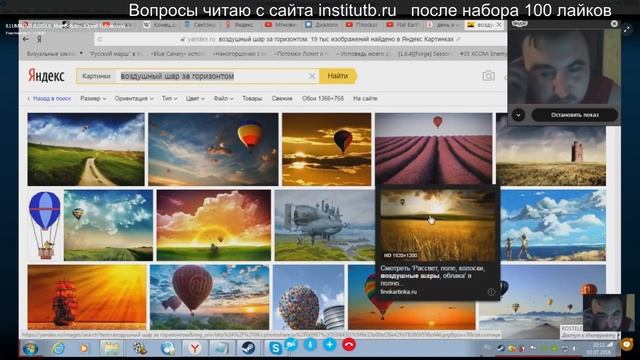Open the 'Исповедь моего' bookmark
This screenshot has width=640, height=360.
point(363,53)
